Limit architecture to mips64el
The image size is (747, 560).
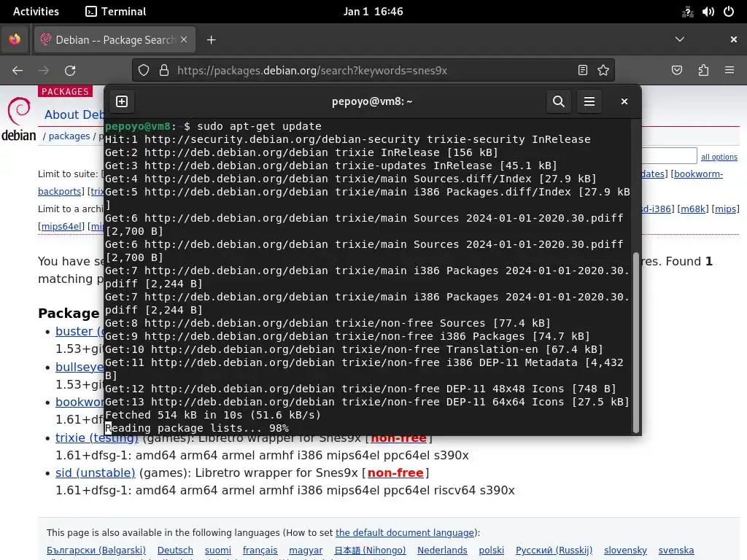[61, 227]
